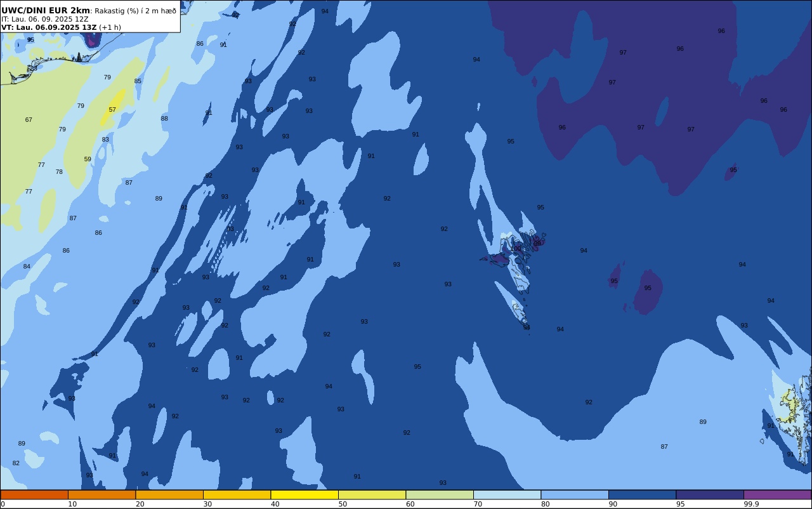Click the 30–40 golden legend swatch
This screenshot has height=509, width=812.
tap(237, 494)
